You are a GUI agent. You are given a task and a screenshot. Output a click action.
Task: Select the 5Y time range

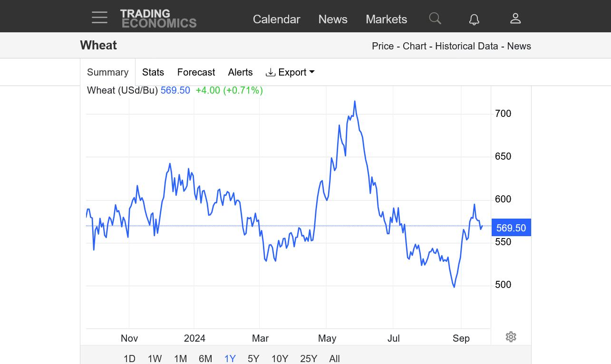tap(253, 358)
